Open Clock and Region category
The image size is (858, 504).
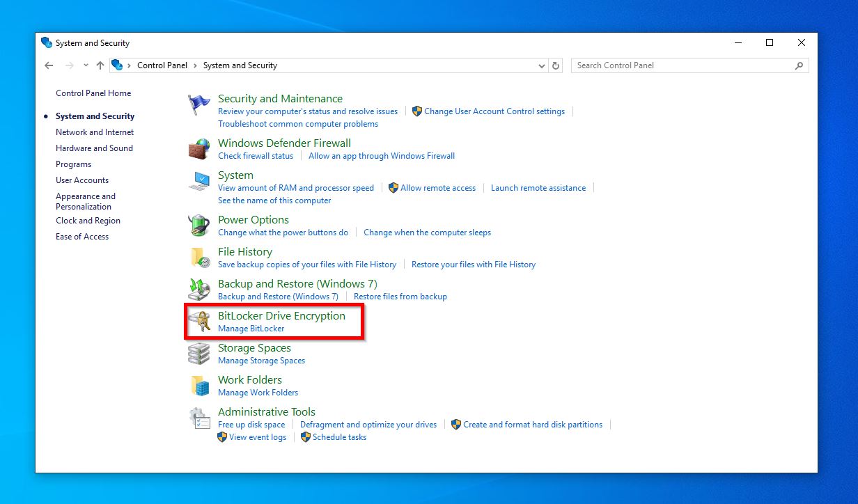tap(88, 221)
